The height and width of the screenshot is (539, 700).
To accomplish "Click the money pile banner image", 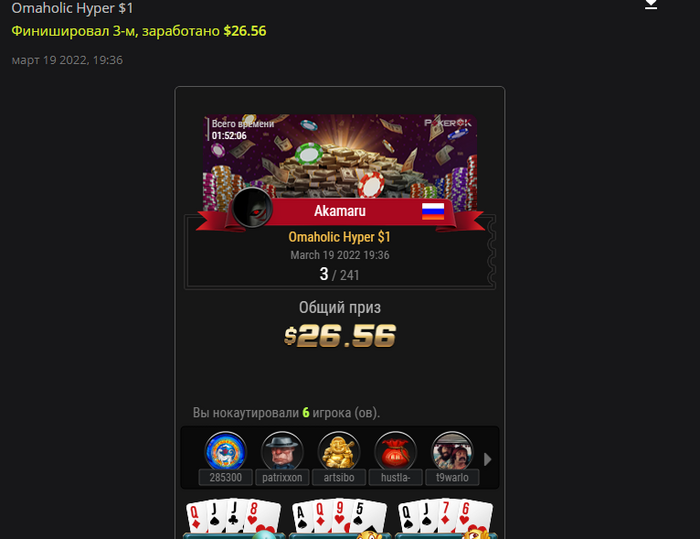I will tap(340, 156).
